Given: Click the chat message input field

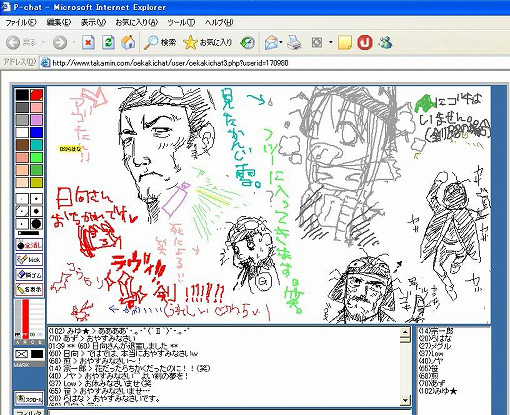Looking at the screenshot, I should click(229, 413).
